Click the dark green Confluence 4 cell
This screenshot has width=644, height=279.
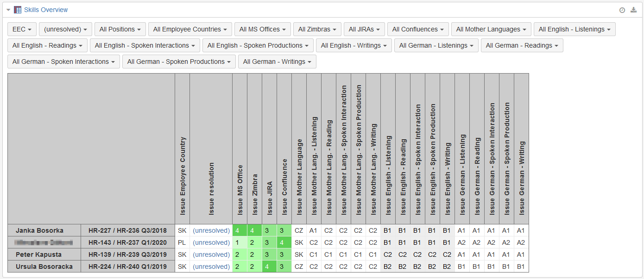[x=284, y=242]
